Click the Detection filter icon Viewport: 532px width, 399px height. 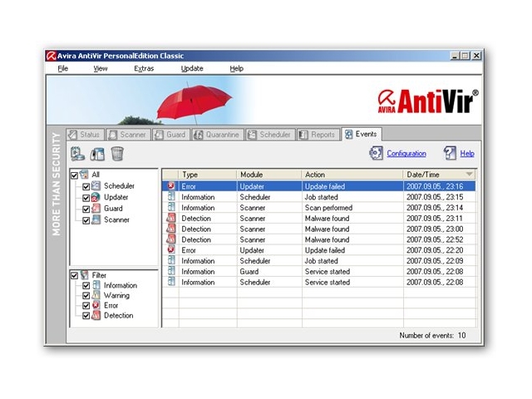96,315
